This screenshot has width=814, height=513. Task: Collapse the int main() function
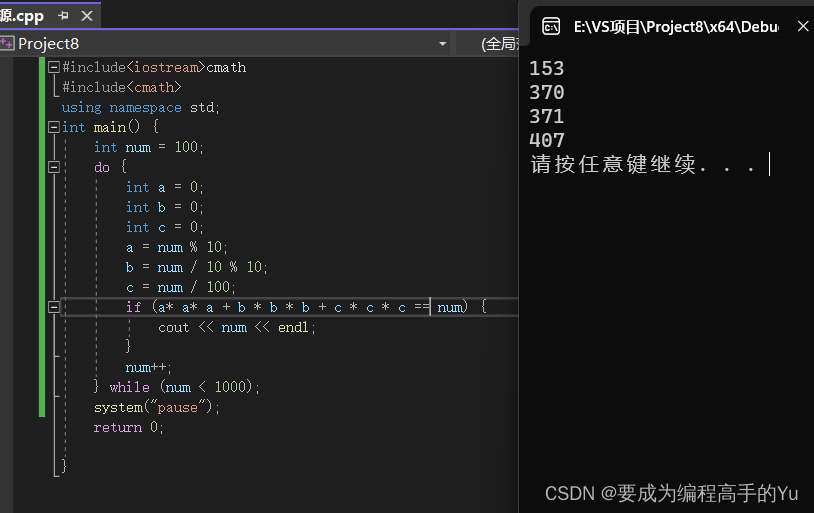tap(53, 127)
